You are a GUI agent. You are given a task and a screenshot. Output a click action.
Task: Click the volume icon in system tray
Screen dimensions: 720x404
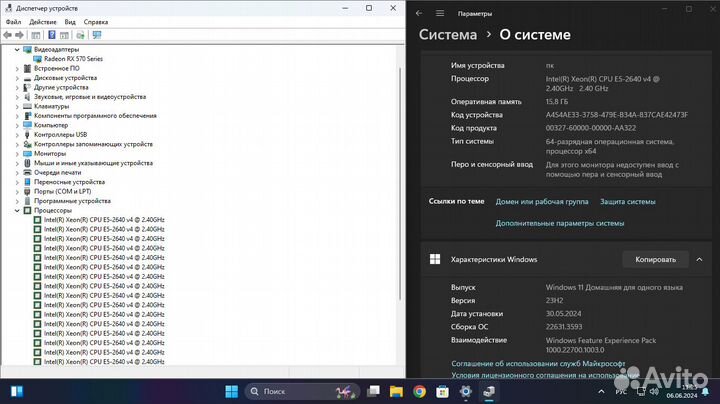[654, 392]
